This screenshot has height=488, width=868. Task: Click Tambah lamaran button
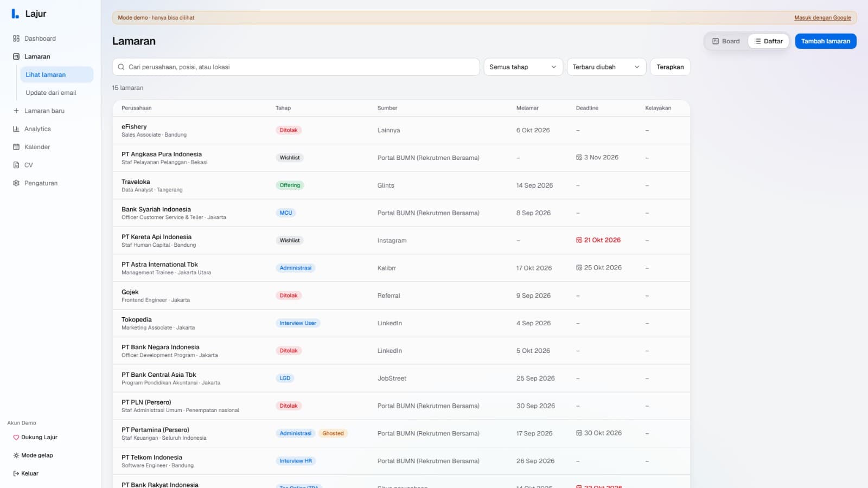click(826, 41)
